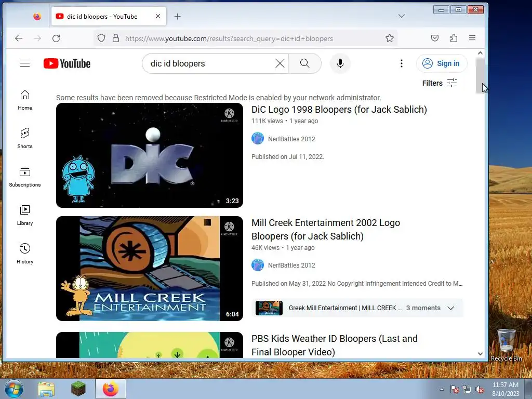
Task: Click the Restricted Mode notice text
Action: pos(219,98)
